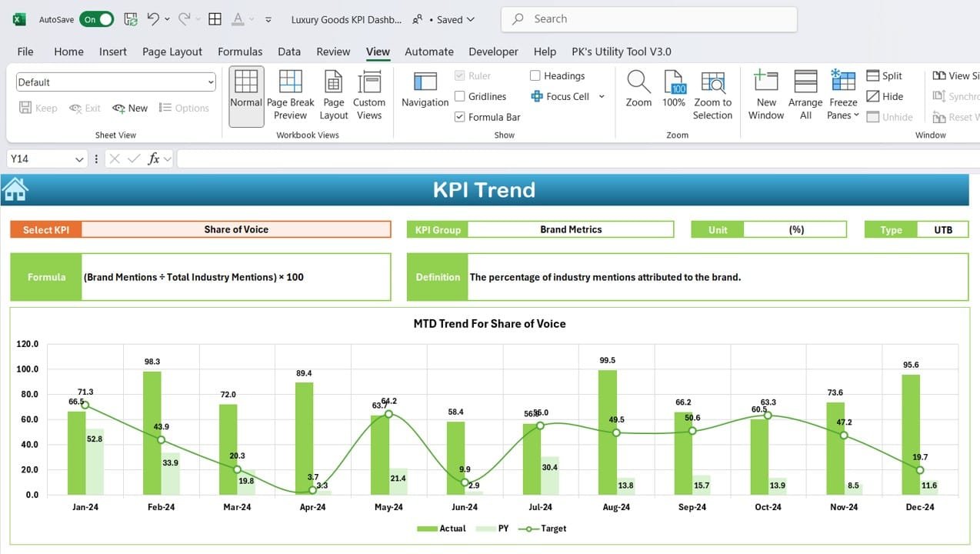The height and width of the screenshot is (554, 980).
Task: Open a New Window
Action: (766, 95)
